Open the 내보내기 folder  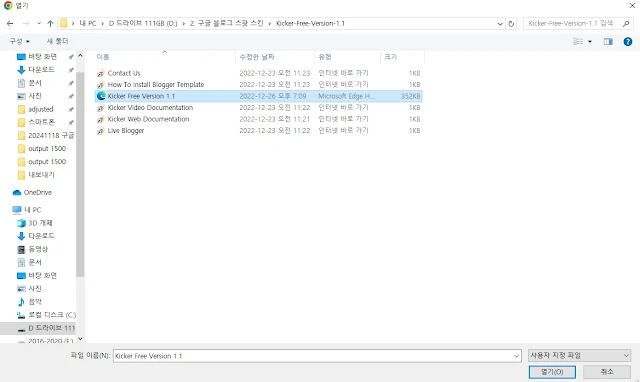[41, 175]
